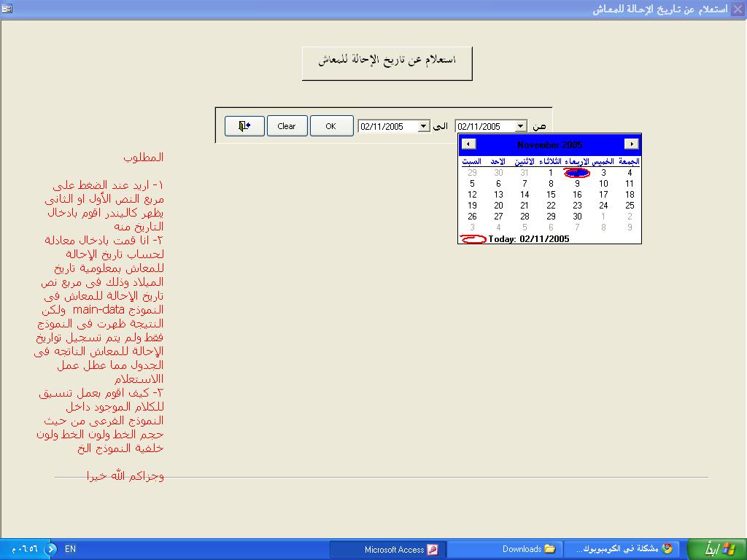This screenshot has width=747, height=560.
Task: Select November 27 in the calendar
Action: 498,217
